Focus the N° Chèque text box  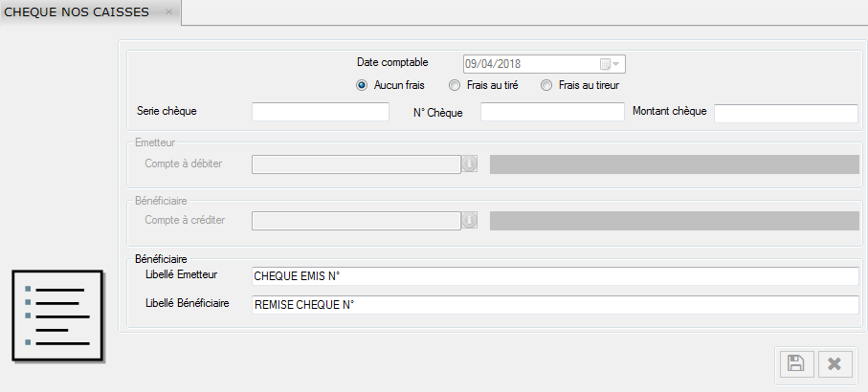tap(551, 113)
